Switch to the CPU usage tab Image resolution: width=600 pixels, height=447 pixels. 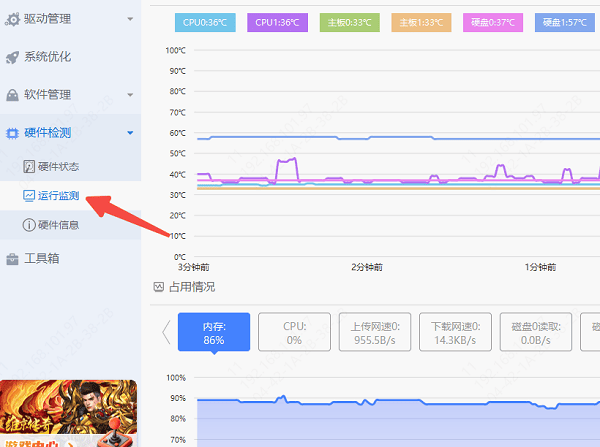[294, 332]
